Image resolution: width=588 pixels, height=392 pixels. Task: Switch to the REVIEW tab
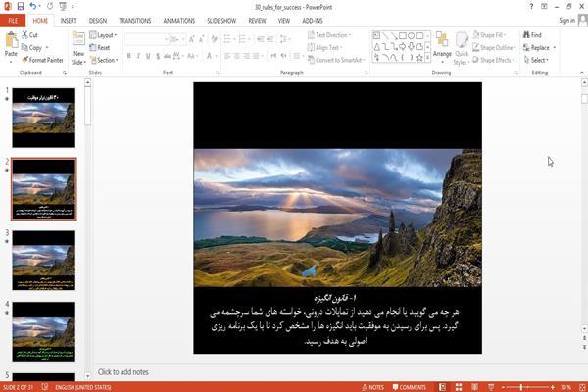(x=257, y=21)
